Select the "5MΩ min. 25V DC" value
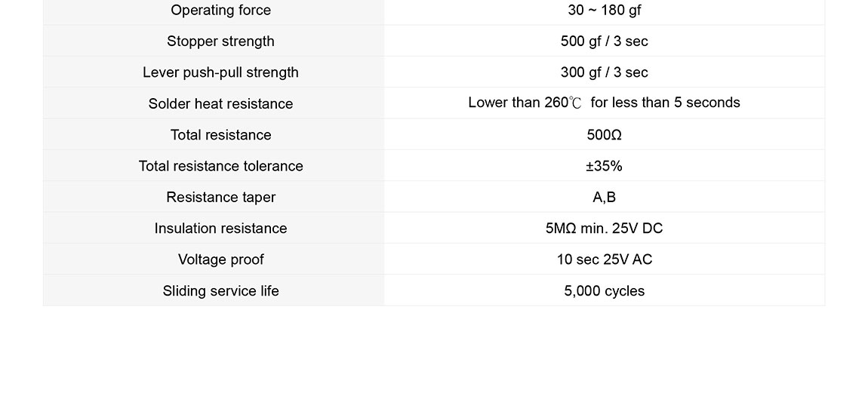 click(604, 229)
